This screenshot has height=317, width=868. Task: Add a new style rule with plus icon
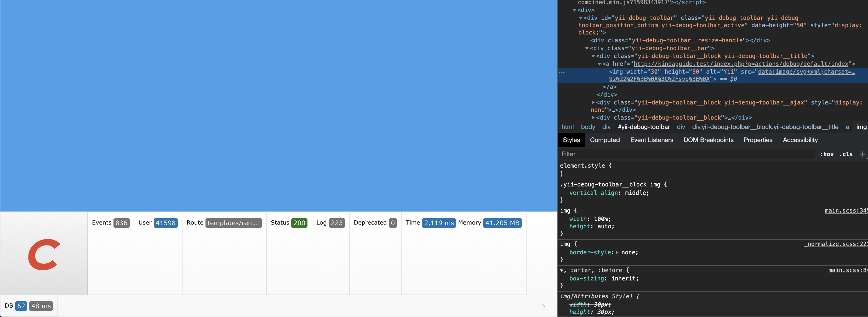(x=862, y=154)
